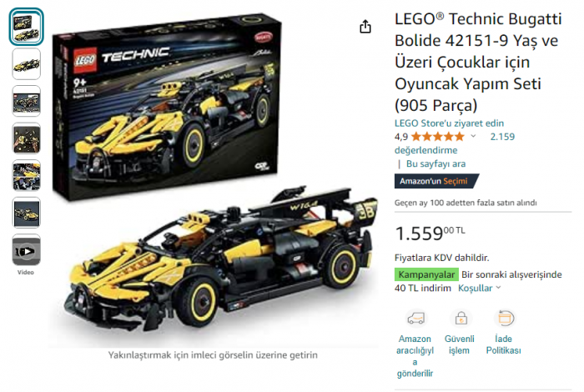The image size is (584, 392).
Task: Expand the star rating dropdown chevron
Action: click(x=473, y=136)
